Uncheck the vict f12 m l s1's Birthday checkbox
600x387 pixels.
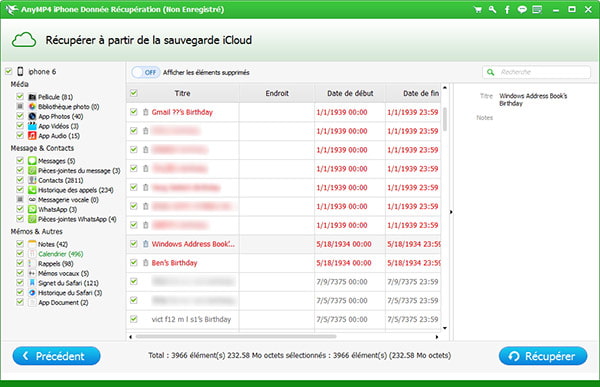[134, 319]
